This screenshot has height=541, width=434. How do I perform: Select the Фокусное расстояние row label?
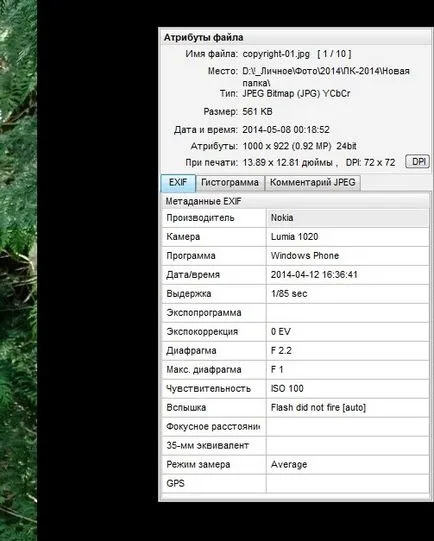(214, 426)
